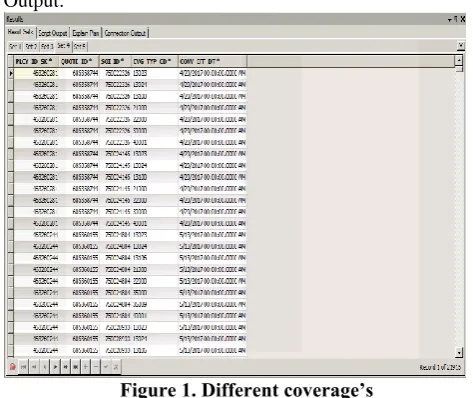Switch to the Script Output tab
This screenshot has width=473, height=398.
[53, 33]
